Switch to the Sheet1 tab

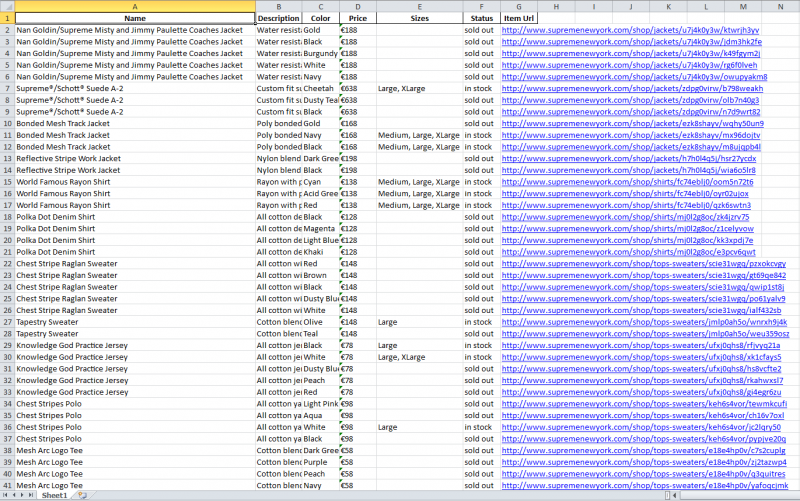[54, 495]
